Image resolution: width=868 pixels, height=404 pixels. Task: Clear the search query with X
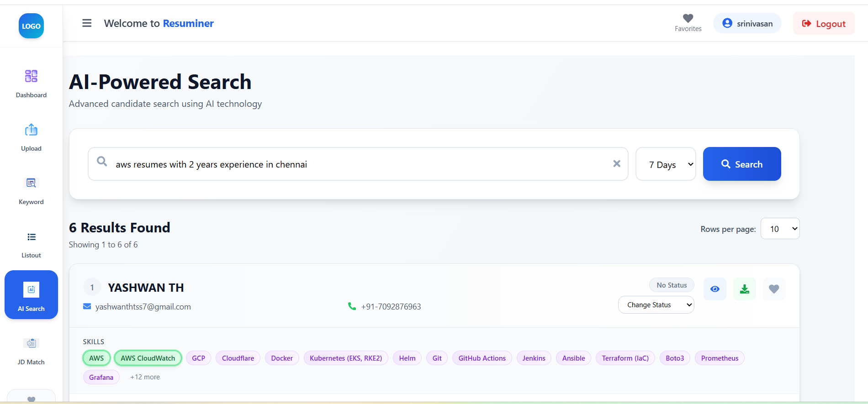pos(617,163)
